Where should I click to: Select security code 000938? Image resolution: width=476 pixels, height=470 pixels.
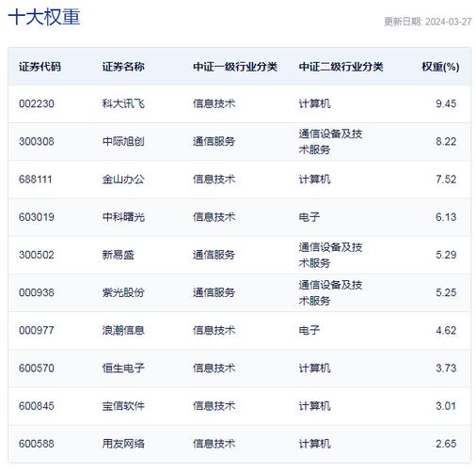(37, 292)
